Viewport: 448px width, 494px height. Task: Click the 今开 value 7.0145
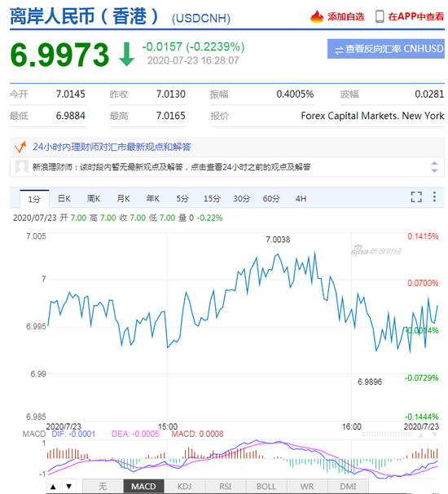tap(71, 94)
